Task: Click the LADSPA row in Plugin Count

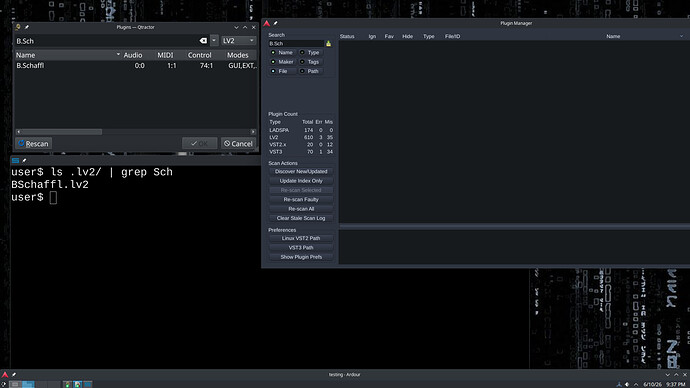Action: tap(301, 130)
